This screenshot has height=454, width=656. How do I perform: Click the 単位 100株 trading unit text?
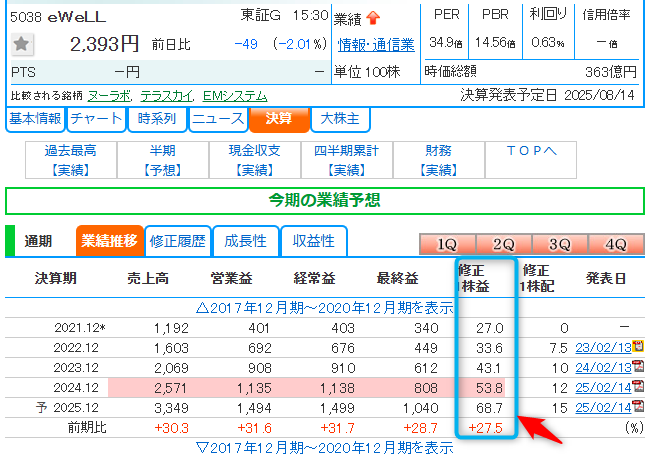point(367,72)
